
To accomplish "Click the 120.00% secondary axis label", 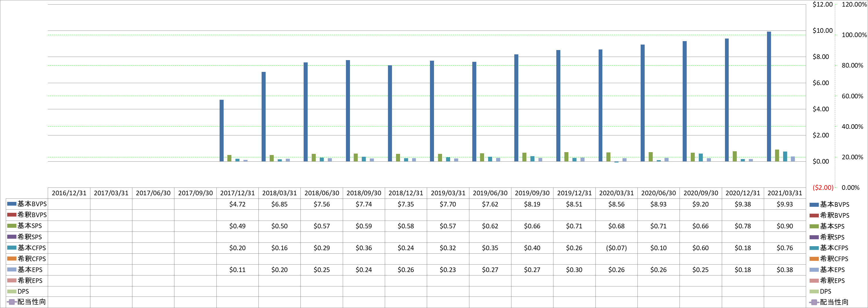I will (x=854, y=4).
